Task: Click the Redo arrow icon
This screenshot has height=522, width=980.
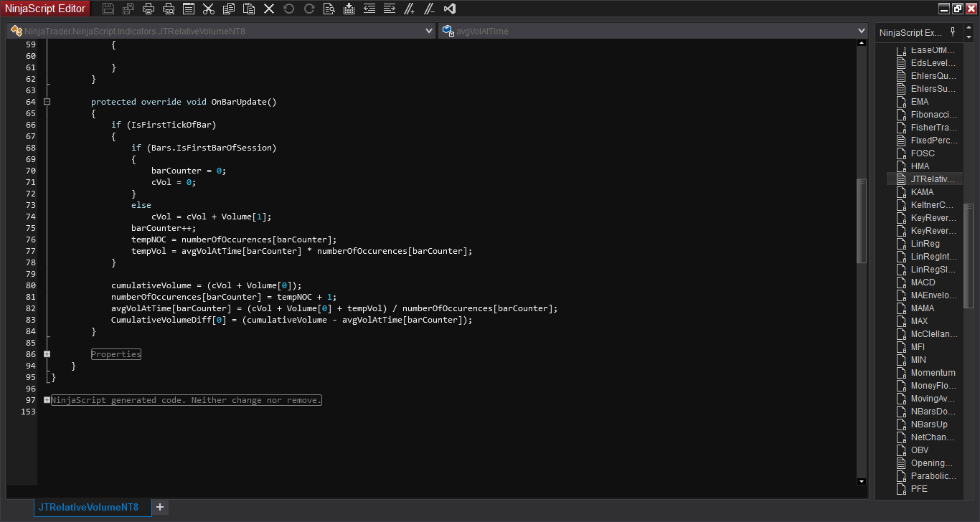Action: (x=309, y=9)
